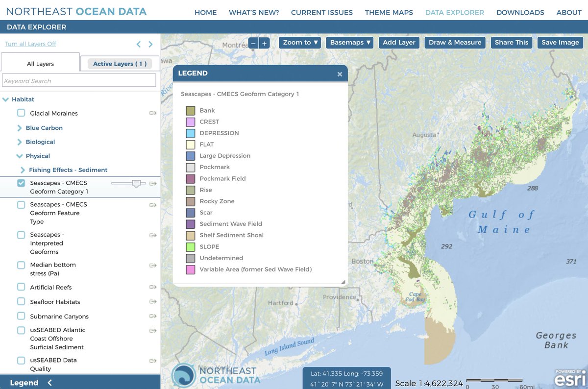This screenshot has height=389, width=588.
Task: Enable Seascapes Interpreted Geoforms layer
Action: click(x=21, y=235)
